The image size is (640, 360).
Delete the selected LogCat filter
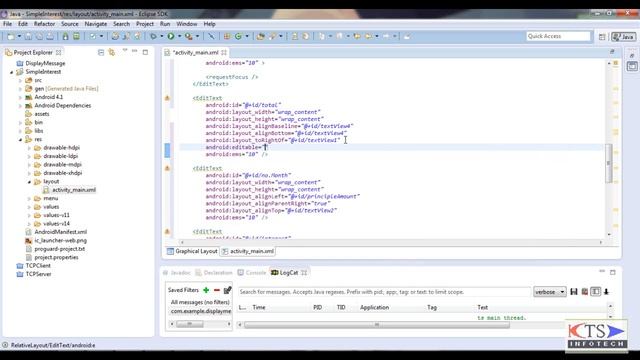tap(217, 290)
